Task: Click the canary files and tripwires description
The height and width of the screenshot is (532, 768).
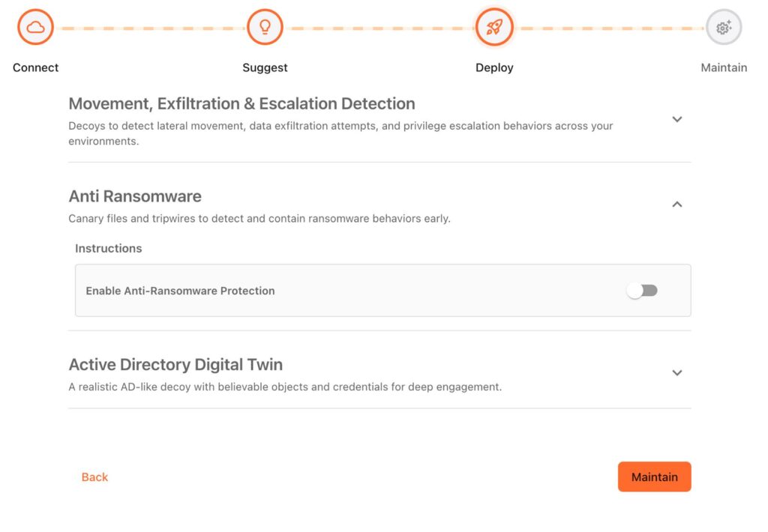Action: (x=259, y=219)
